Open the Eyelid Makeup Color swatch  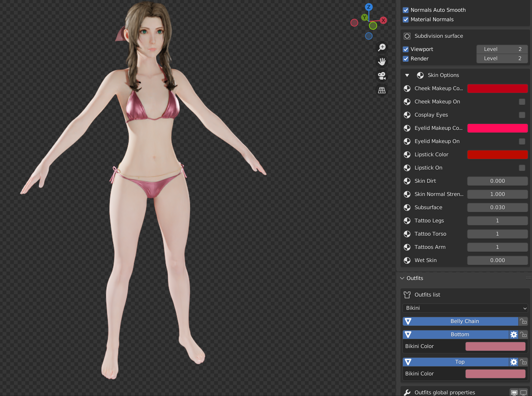(498, 128)
